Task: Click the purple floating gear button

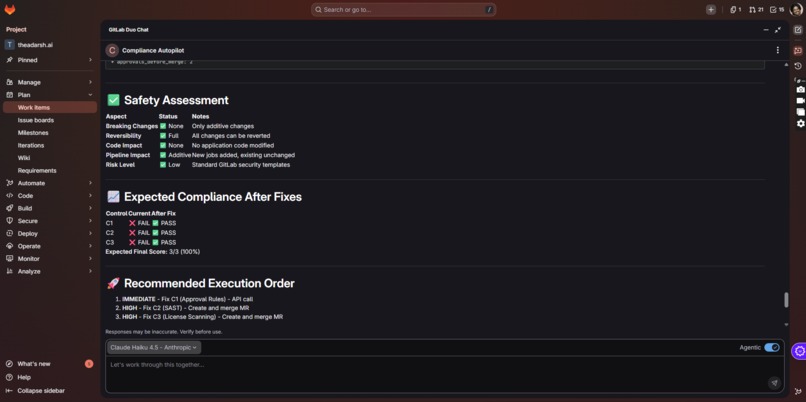Action: tap(799, 351)
